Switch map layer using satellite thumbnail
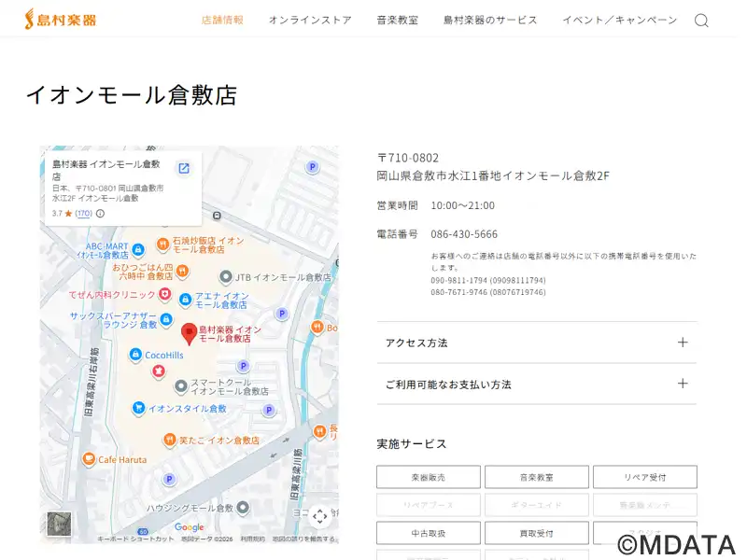 [x=59, y=525]
